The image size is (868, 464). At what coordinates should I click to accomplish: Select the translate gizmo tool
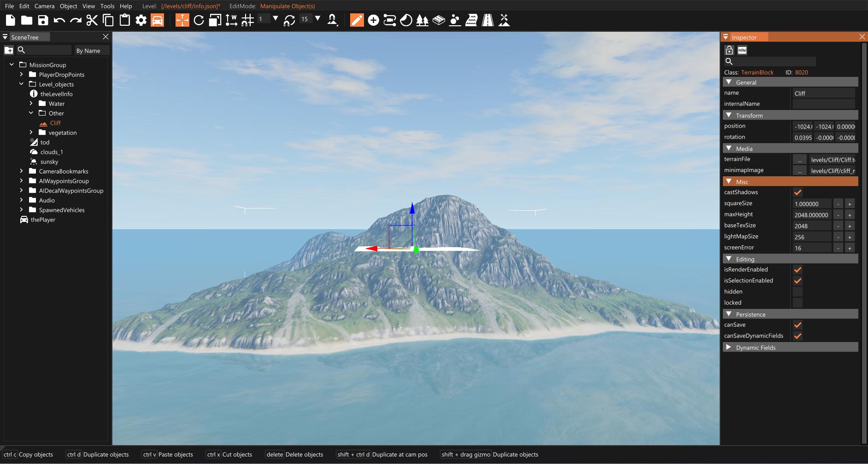(182, 20)
